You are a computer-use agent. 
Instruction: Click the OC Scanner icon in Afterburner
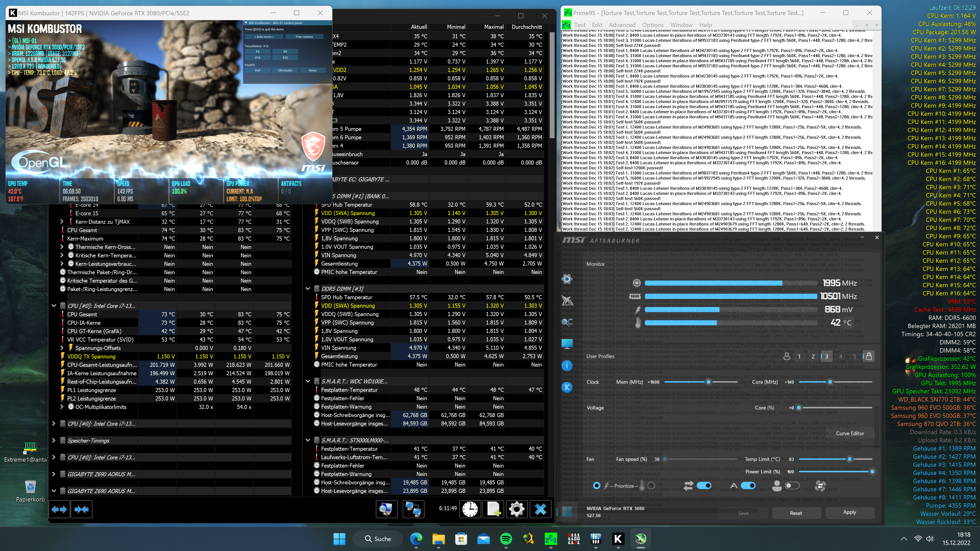click(567, 322)
